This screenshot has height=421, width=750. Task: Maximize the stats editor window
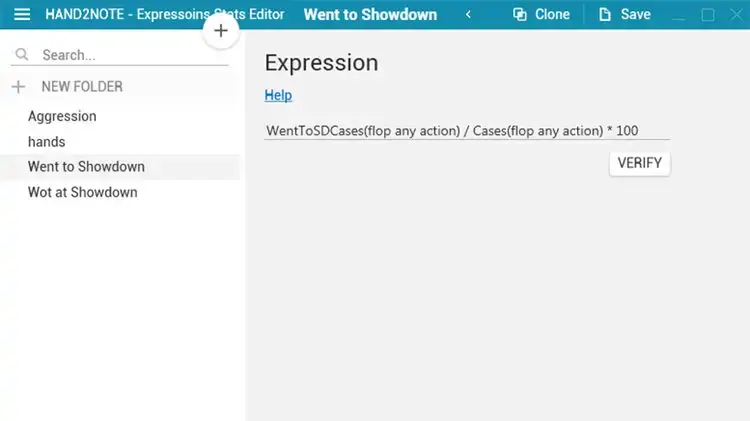[x=708, y=15]
